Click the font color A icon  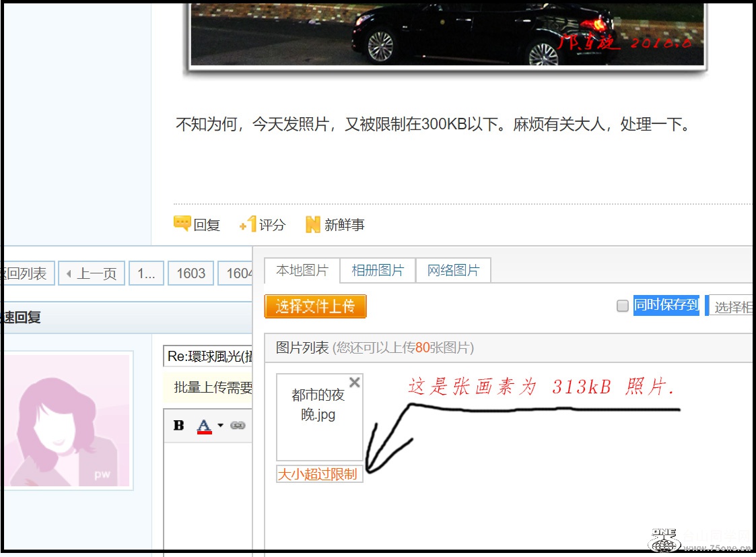(x=204, y=426)
